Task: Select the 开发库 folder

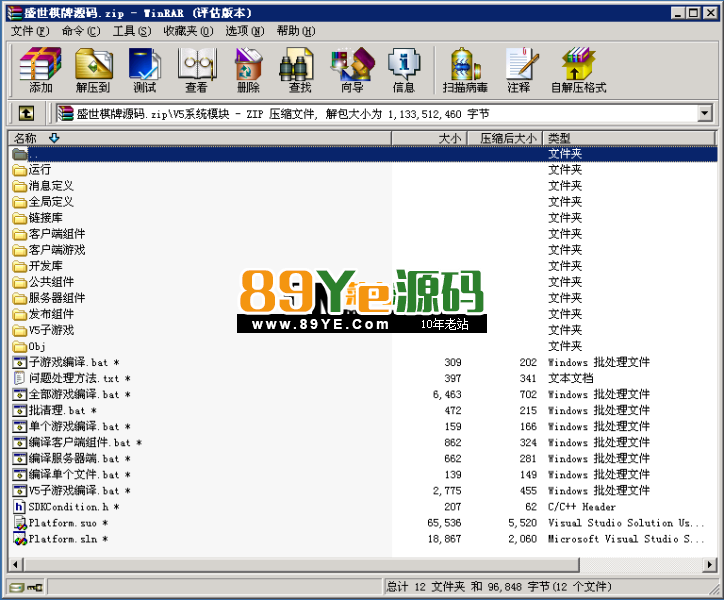Action: 37,266
